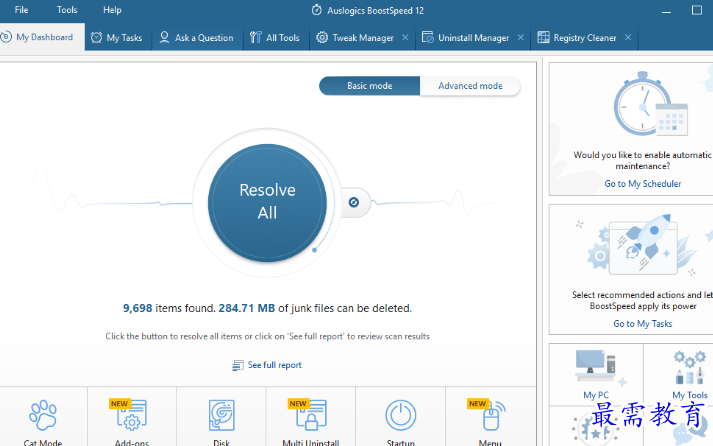Open the File menu
Viewport: 713px width, 446px height.
(x=21, y=10)
